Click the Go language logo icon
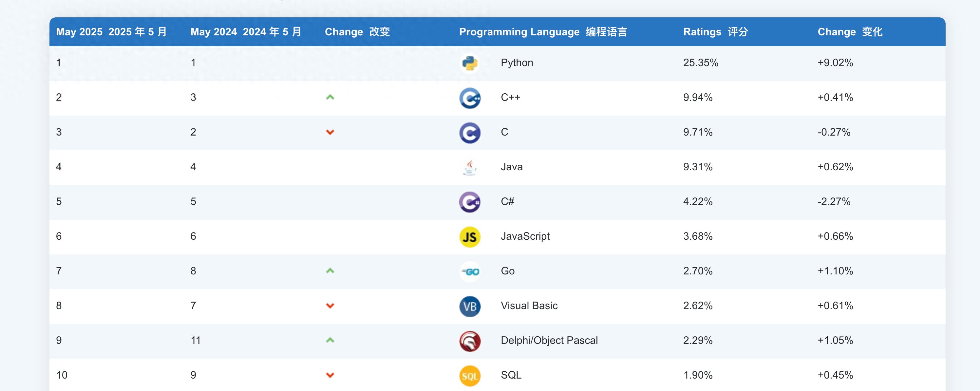This screenshot has width=980, height=391. pyautogui.click(x=470, y=271)
